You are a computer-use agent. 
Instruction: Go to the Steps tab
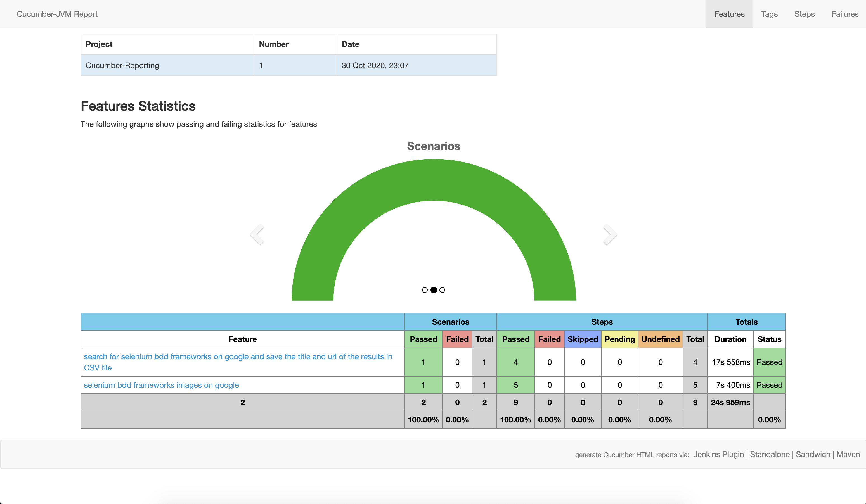tap(804, 14)
